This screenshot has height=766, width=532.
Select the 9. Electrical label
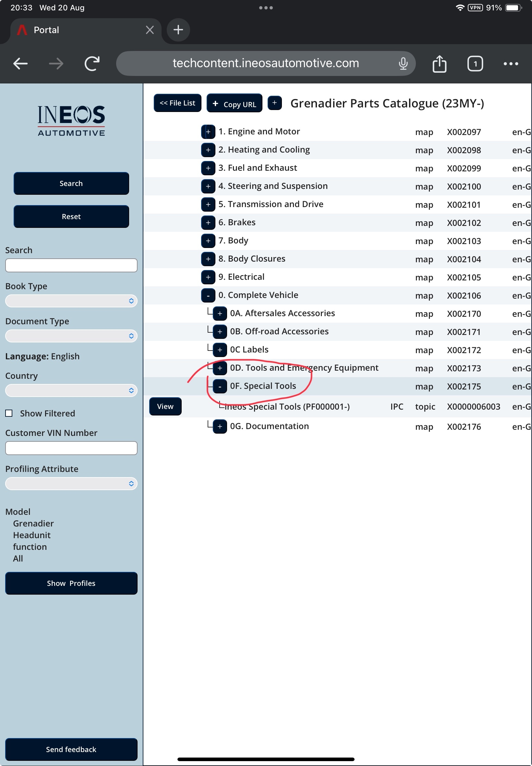click(x=241, y=277)
